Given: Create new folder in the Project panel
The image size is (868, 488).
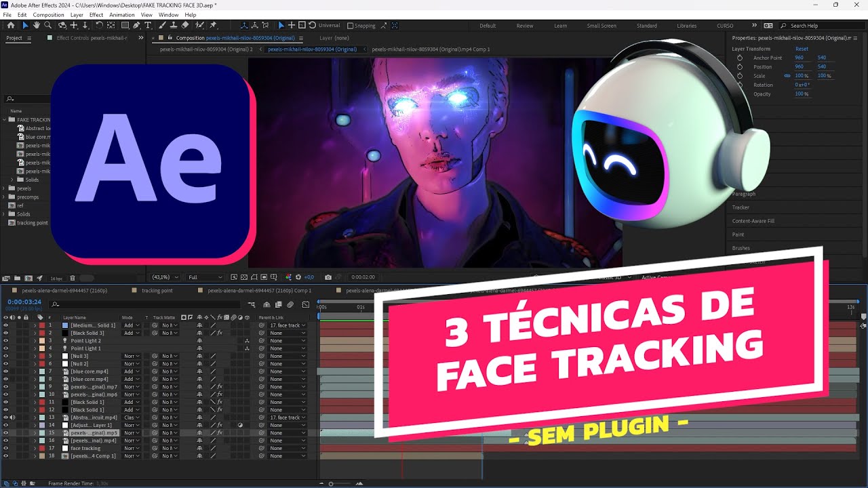Looking at the screenshot, I should pos(16,278).
